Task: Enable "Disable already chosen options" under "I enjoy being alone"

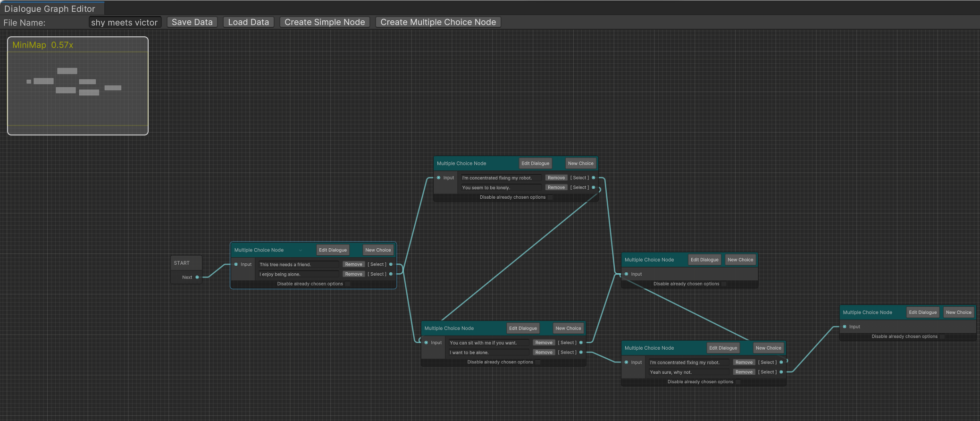Action: point(348,284)
